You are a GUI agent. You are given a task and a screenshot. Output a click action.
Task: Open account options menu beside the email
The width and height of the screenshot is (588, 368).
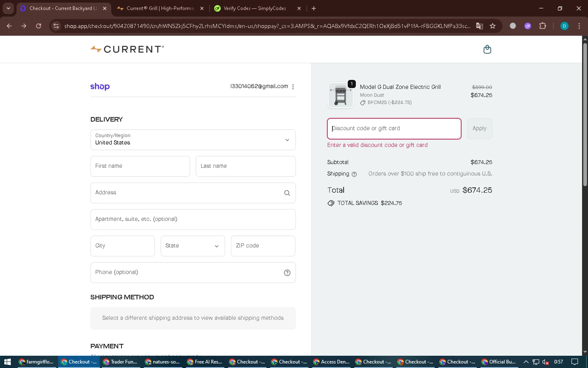click(293, 87)
